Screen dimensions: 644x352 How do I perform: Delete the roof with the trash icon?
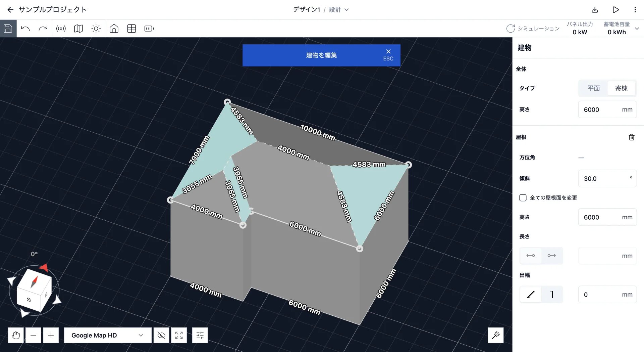pyautogui.click(x=632, y=137)
